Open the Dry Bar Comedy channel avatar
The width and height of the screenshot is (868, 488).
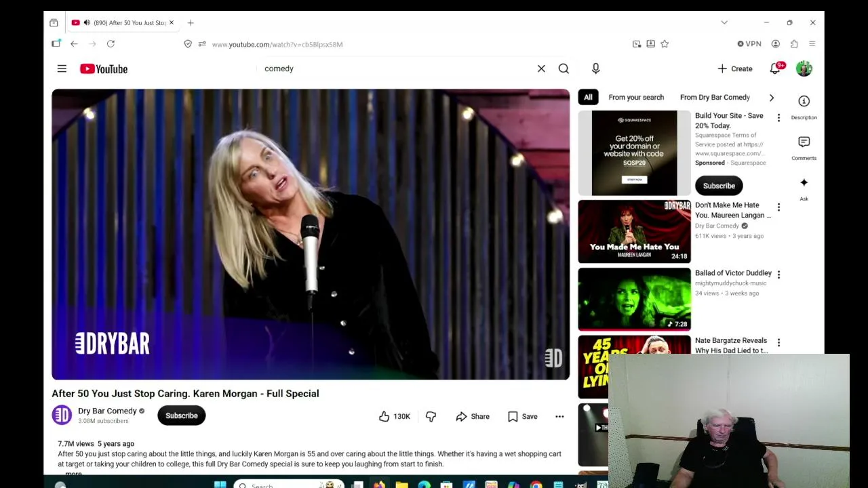(62, 415)
